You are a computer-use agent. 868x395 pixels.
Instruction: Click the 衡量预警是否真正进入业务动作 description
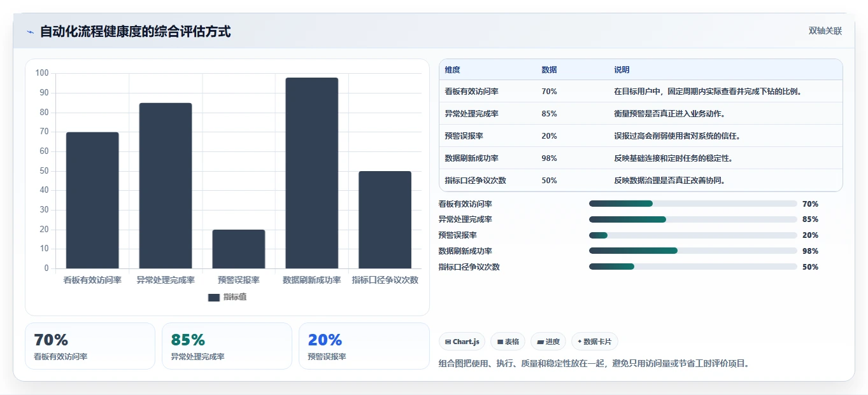pyautogui.click(x=669, y=114)
